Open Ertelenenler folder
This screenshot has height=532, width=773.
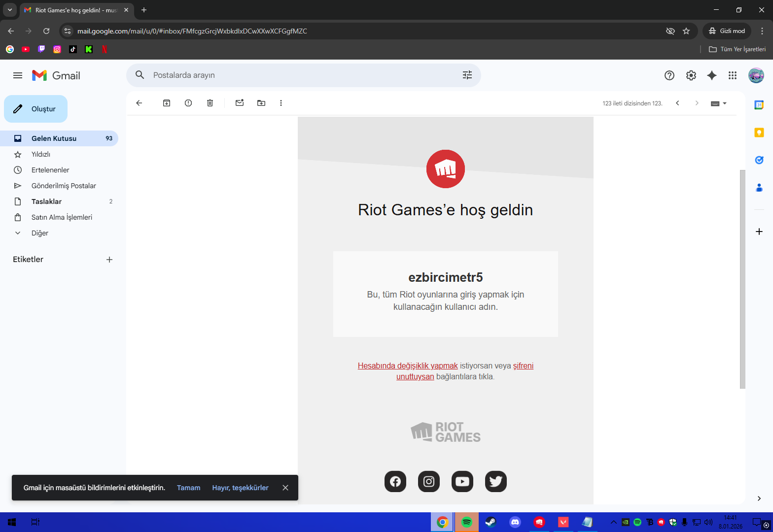(x=59, y=170)
